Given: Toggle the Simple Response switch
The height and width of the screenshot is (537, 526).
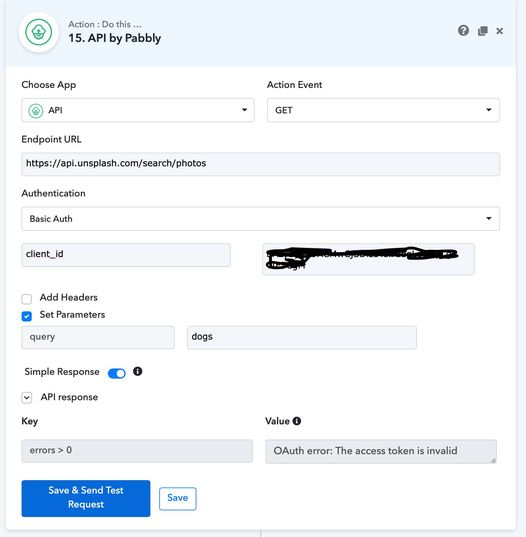Looking at the screenshot, I should click(x=117, y=373).
